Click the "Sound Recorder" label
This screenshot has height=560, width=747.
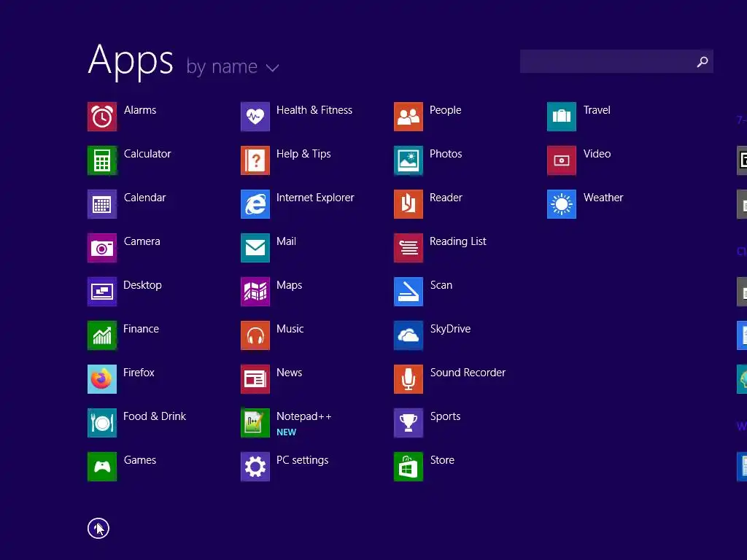(468, 373)
